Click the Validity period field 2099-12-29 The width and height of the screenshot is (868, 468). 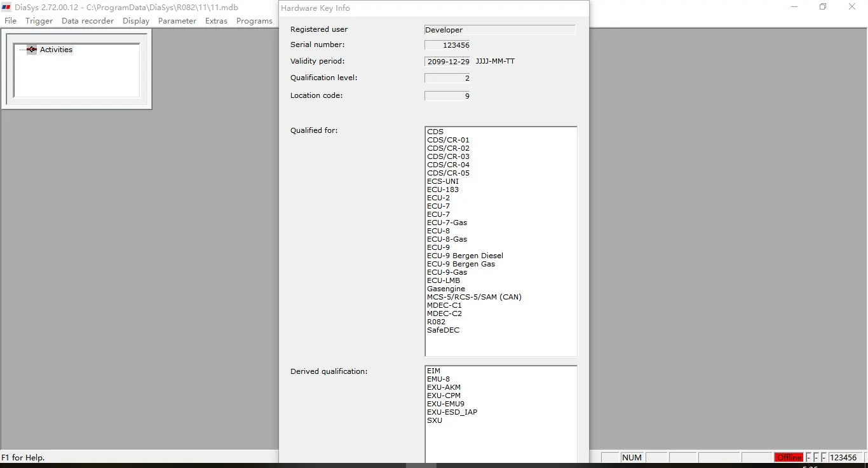coord(447,62)
